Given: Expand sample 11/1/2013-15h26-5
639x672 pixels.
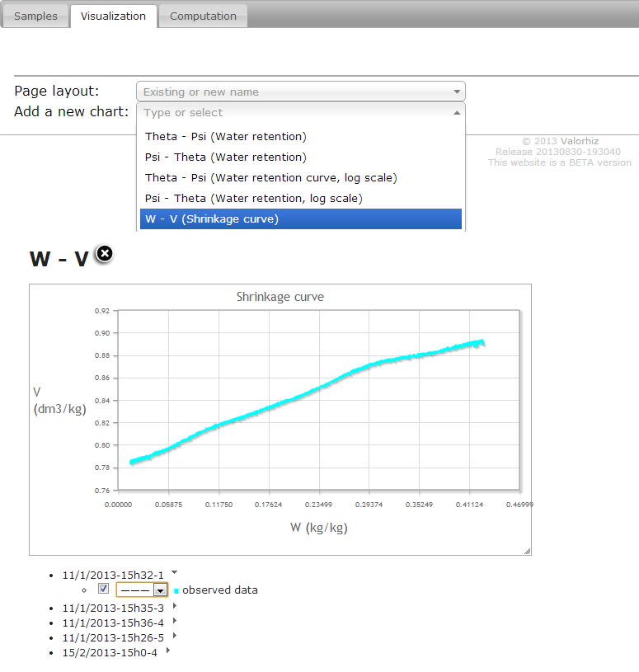Looking at the screenshot, I should tap(175, 636).
